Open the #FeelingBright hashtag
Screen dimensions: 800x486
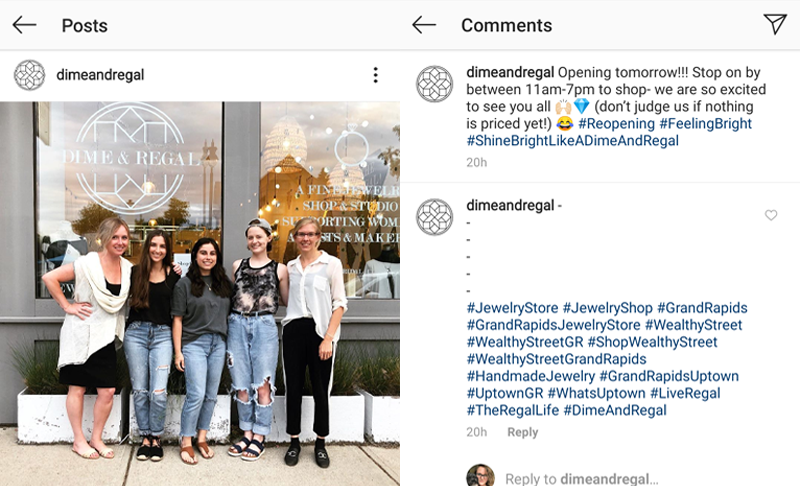point(706,123)
